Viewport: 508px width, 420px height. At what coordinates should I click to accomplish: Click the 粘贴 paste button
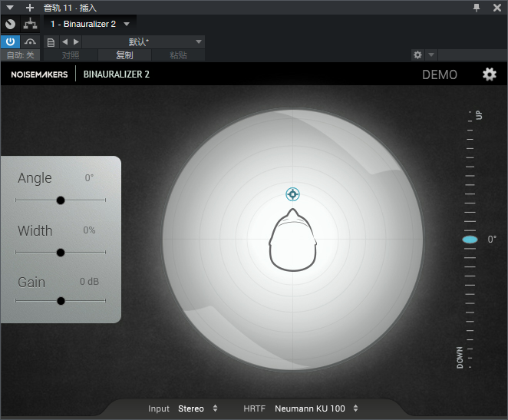click(178, 55)
